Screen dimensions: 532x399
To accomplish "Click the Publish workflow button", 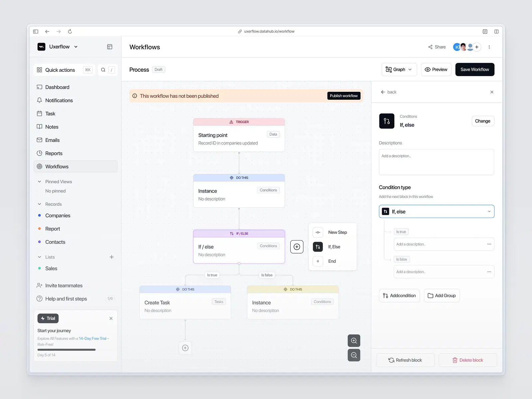I will [344, 95].
